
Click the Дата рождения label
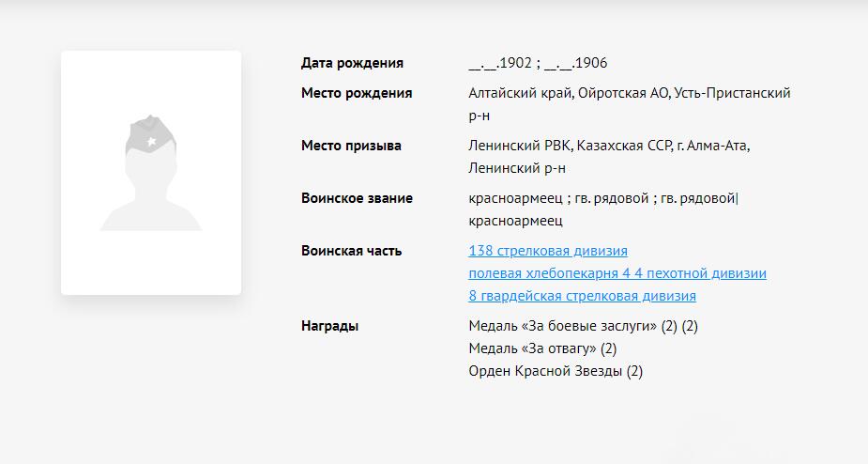[352, 63]
